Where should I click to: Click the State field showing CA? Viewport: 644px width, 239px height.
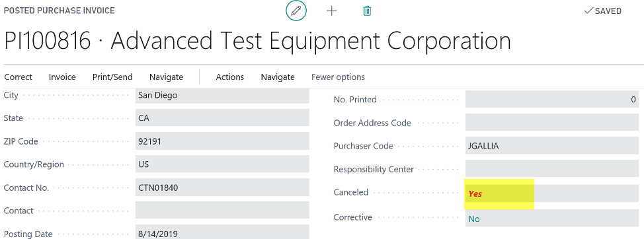point(221,118)
